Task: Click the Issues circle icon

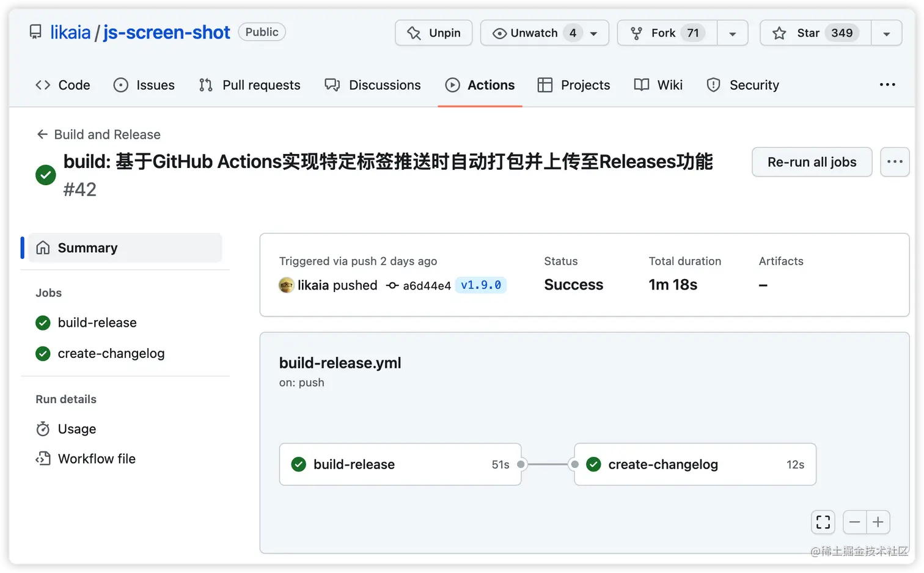Action: pos(121,85)
